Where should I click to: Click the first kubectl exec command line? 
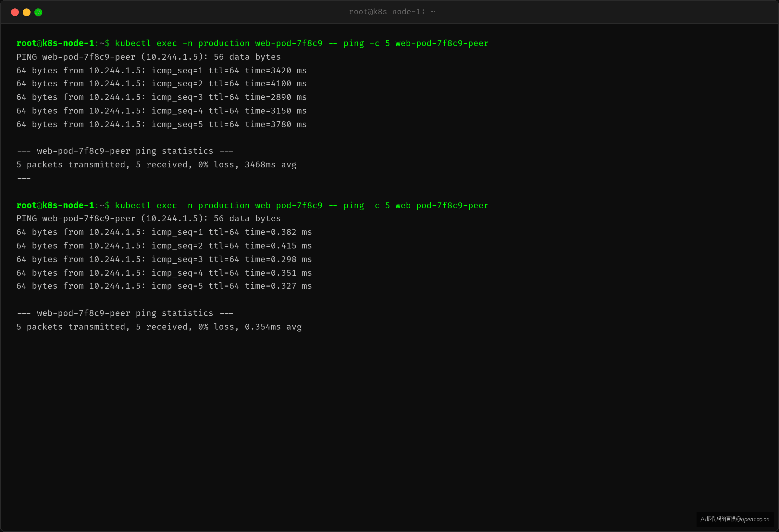point(302,43)
